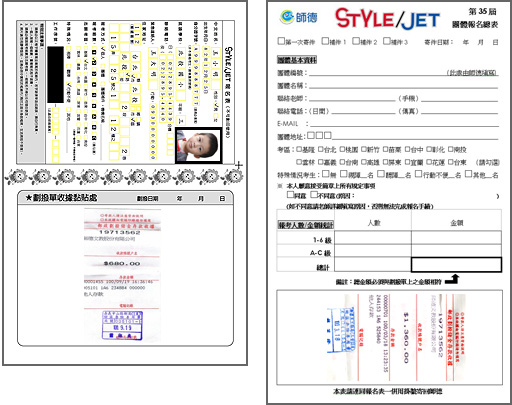Viewport: 512px width, 405px height.
Task: Click the blue postmark stamp on $680.00 receipt
Action: [122, 325]
